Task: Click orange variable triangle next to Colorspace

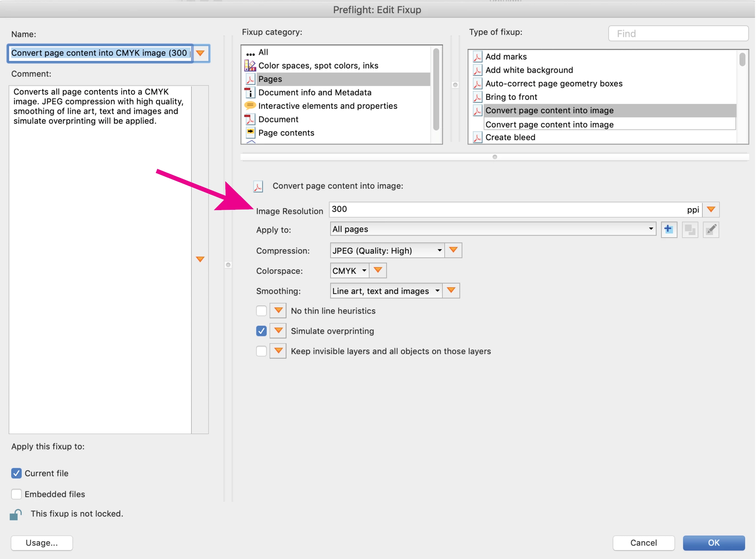Action: pos(378,271)
